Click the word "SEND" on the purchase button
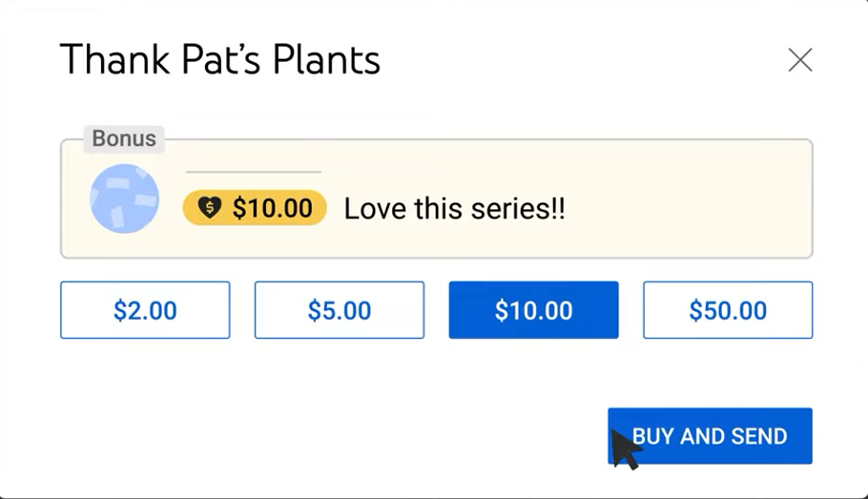The image size is (868, 499). pos(754,436)
